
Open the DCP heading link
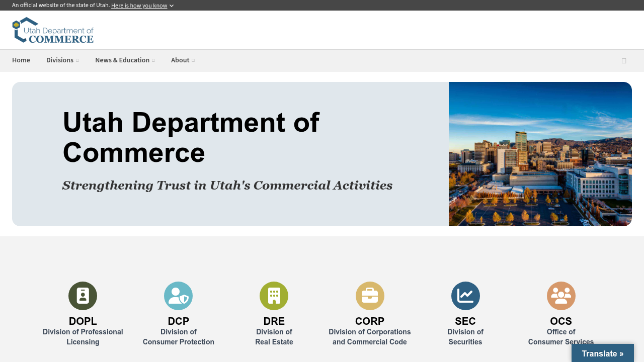pos(179,321)
